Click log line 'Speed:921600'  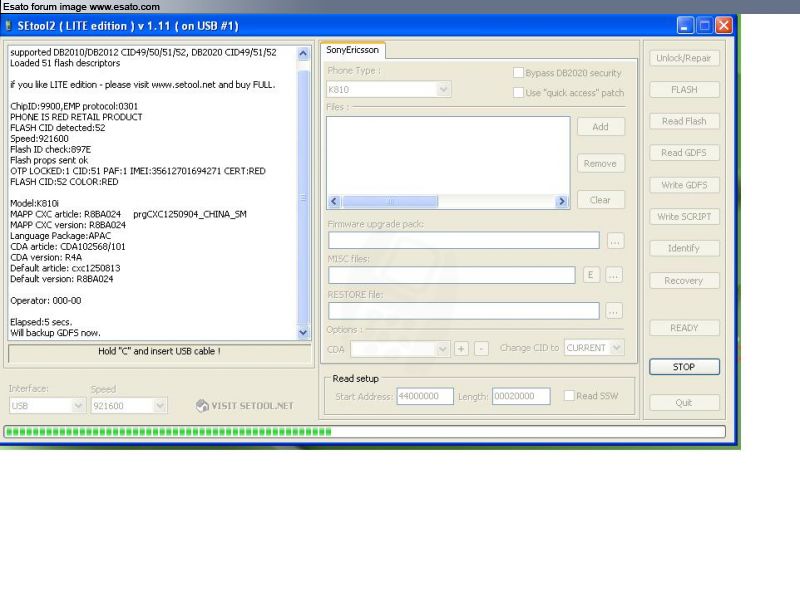click(39, 138)
